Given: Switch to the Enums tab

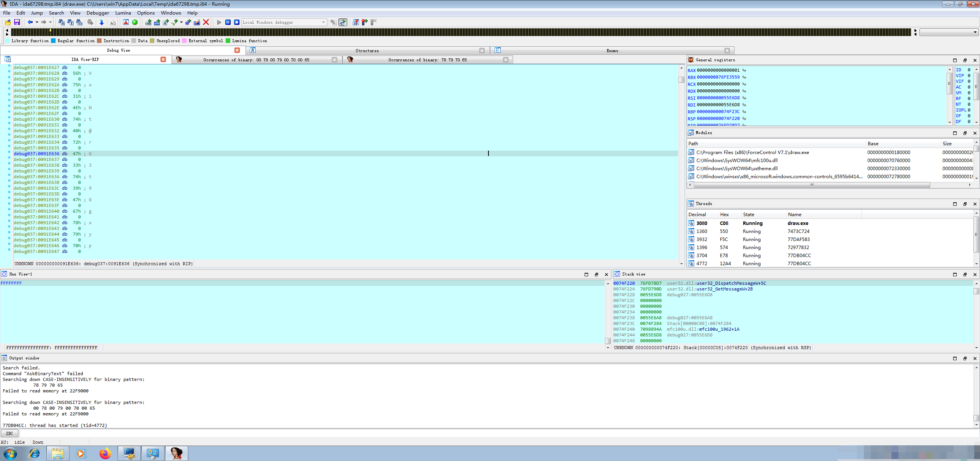Looking at the screenshot, I should click(x=612, y=51).
